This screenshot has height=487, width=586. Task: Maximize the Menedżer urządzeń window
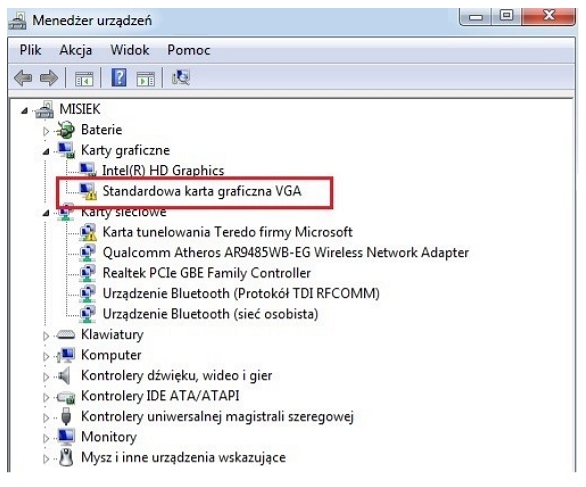(506, 16)
